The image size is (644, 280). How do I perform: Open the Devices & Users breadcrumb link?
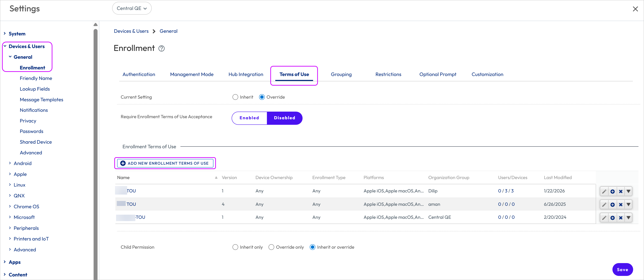(x=131, y=31)
